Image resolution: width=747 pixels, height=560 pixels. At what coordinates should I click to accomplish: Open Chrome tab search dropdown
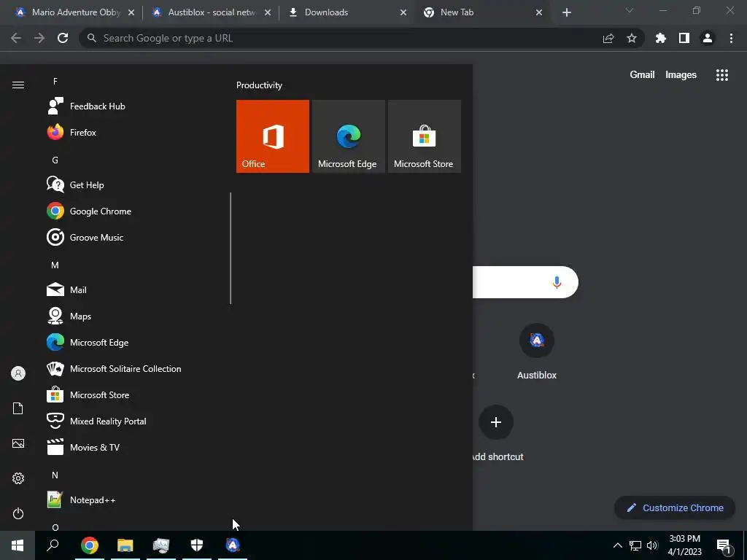(x=630, y=10)
